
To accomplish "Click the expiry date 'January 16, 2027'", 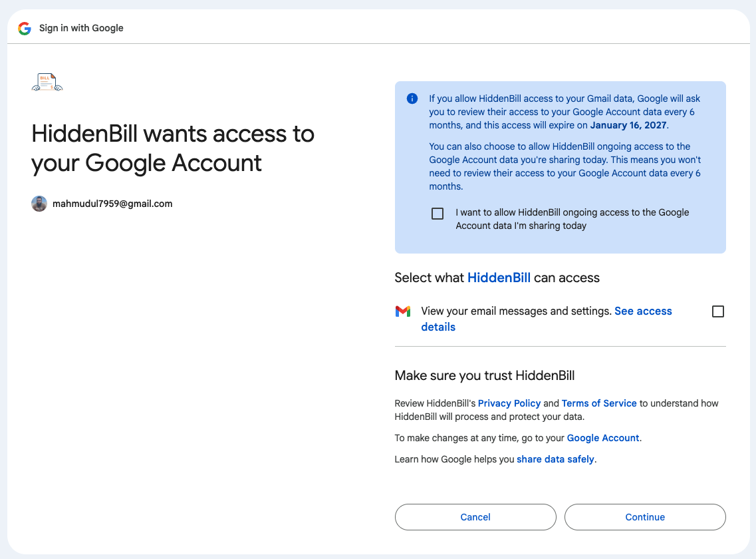I will point(628,125).
